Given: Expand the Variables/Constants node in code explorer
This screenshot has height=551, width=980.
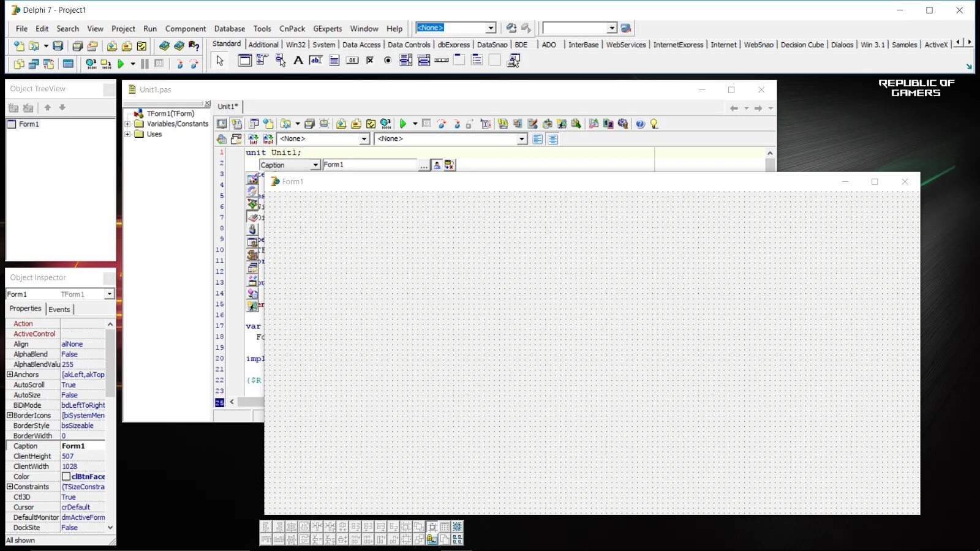Looking at the screenshot, I should [x=127, y=124].
